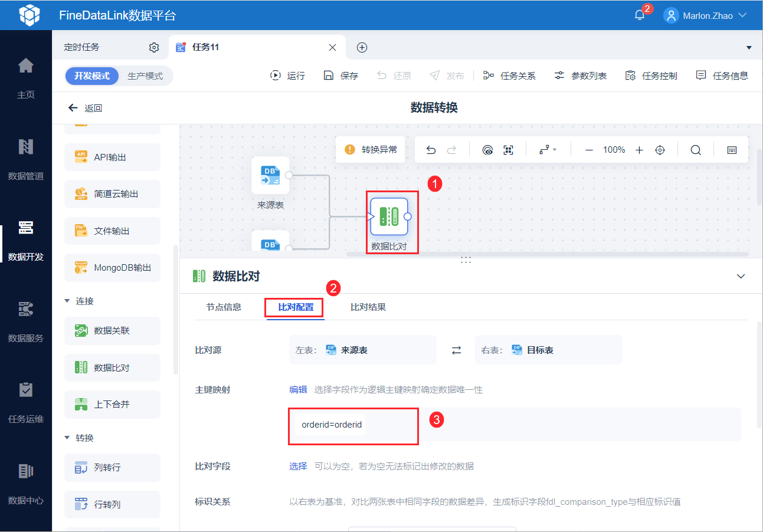Click the fit-to-screen canvas icon
Image resolution: width=763 pixels, height=532 pixels.
(x=508, y=150)
